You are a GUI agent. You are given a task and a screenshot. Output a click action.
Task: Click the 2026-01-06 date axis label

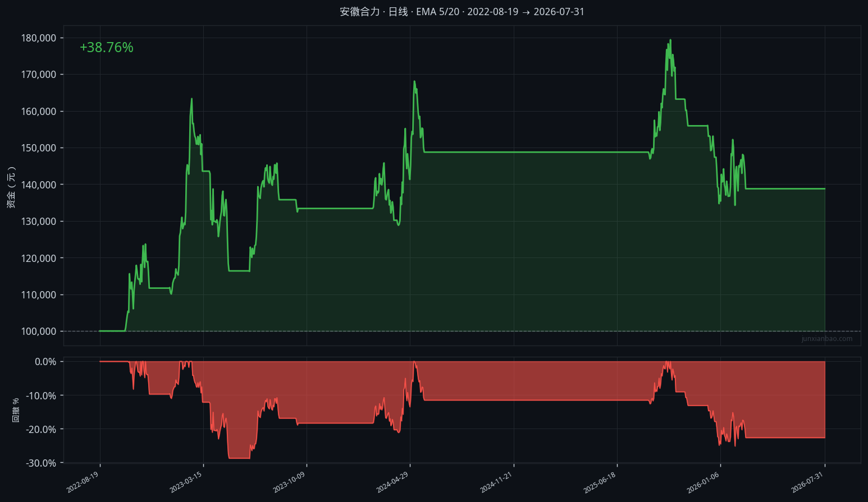pos(703,482)
